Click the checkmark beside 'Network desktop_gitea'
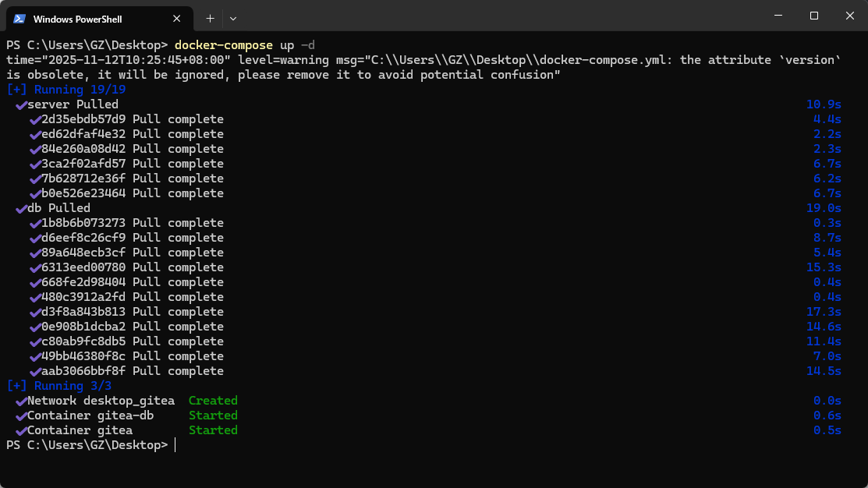Screen dimensions: 868x488 [x=21, y=401]
